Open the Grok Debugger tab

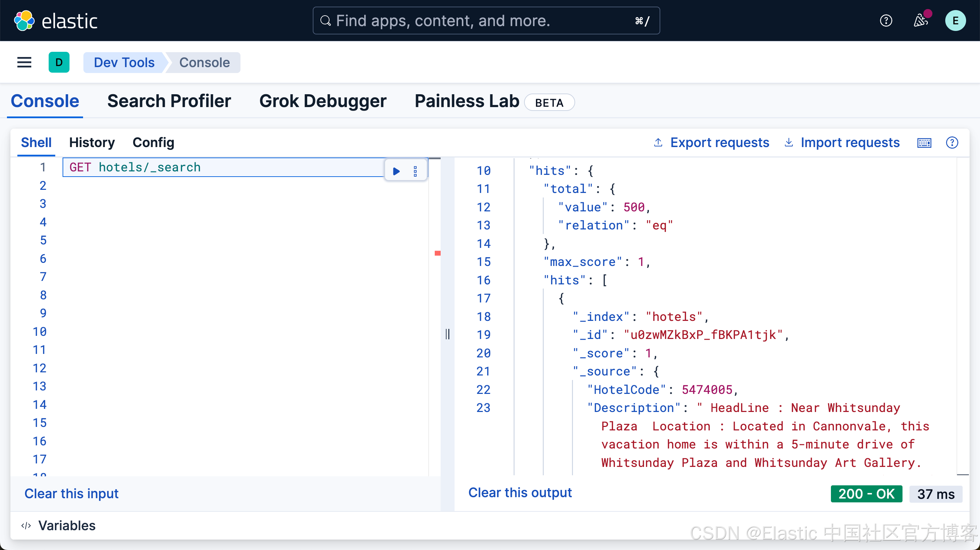pyautogui.click(x=322, y=101)
